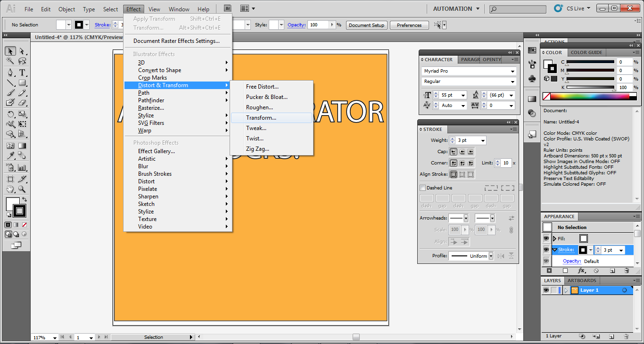Image resolution: width=644 pixels, height=344 pixels.
Task: Choose the Rotate tool
Action: [10, 114]
